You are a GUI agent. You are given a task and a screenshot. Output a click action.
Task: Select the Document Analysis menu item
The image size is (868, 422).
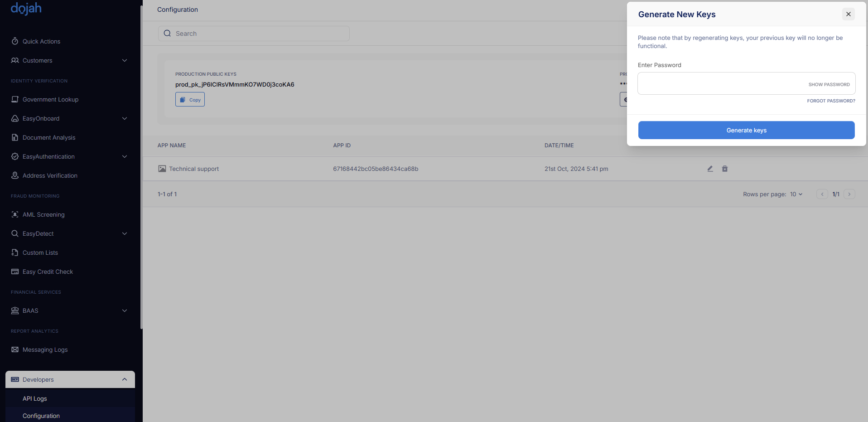coord(49,137)
